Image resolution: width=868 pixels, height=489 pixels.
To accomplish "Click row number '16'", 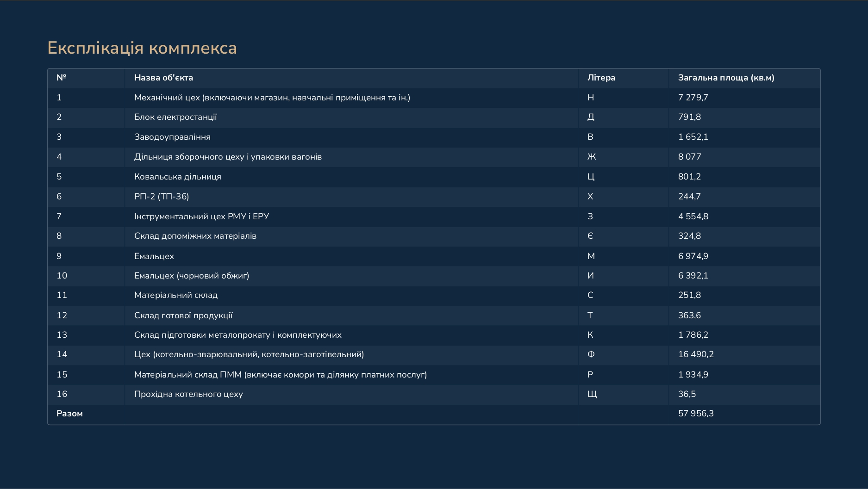I will point(62,394).
